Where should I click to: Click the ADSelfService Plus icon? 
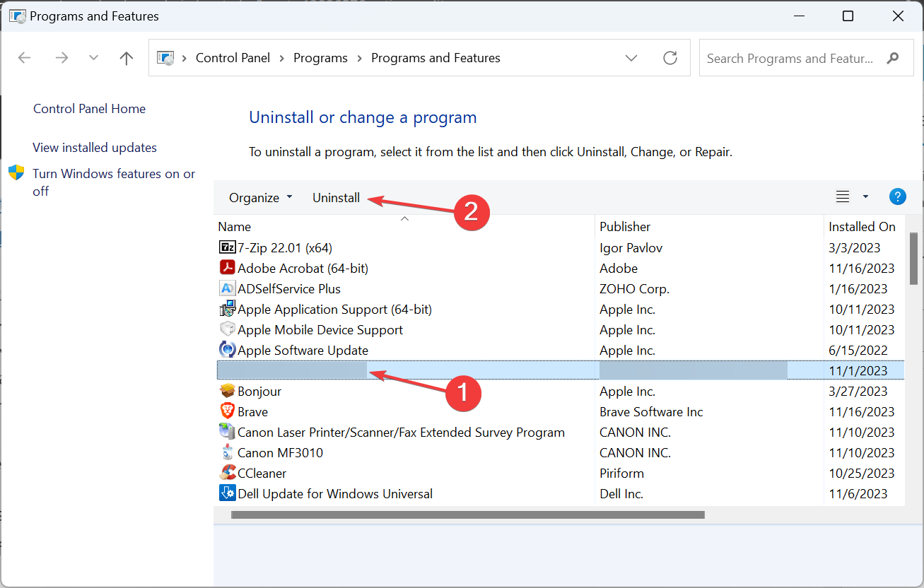[227, 289]
